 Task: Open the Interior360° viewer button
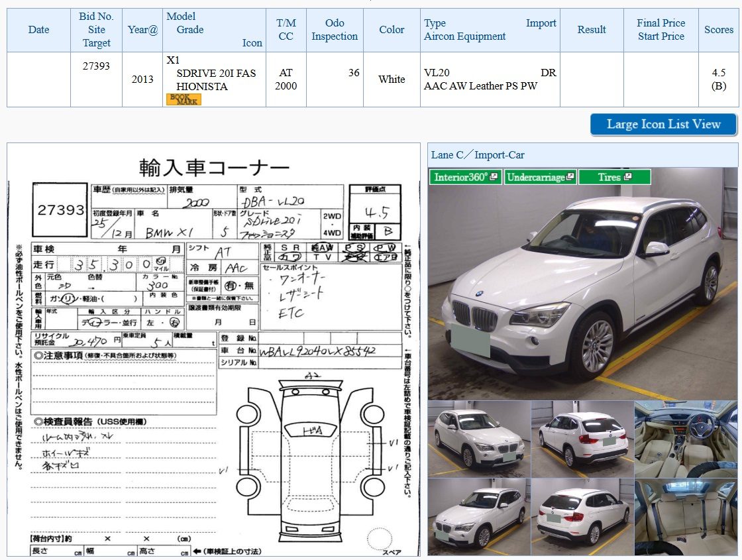tap(465, 177)
